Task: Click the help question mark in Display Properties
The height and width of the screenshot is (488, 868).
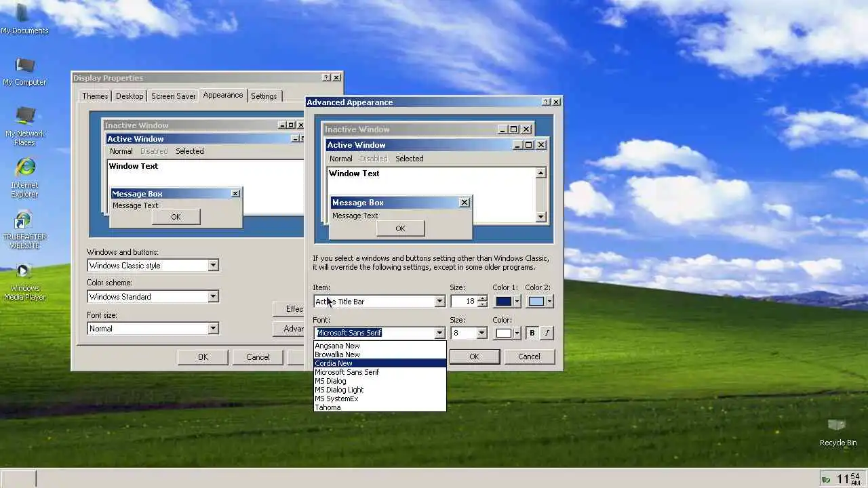Action: pos(326,78)
